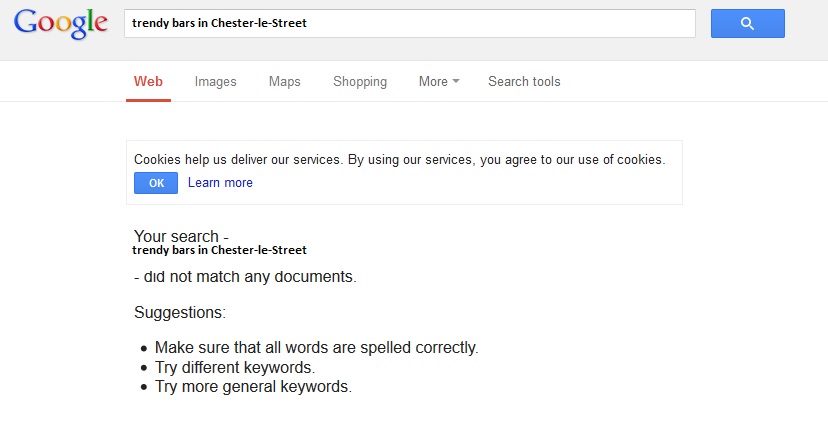
Task: Click the cookies notice message text
Action: [x=399, y=159]
